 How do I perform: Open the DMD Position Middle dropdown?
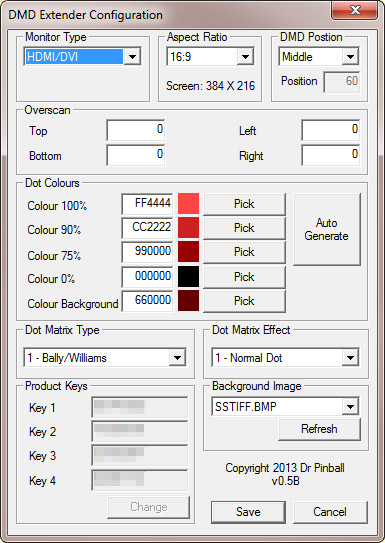(x=319, y=57)
